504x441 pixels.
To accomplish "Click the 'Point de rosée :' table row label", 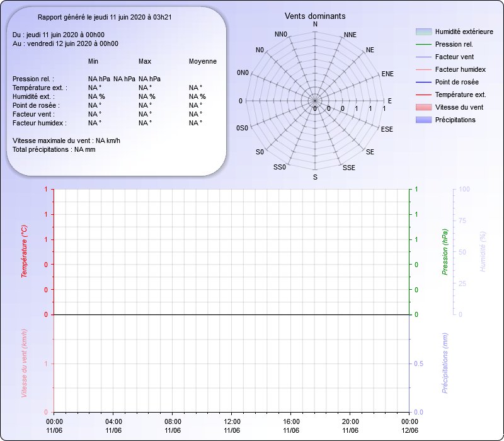I will pyautogui.click(x=36, y=105).
